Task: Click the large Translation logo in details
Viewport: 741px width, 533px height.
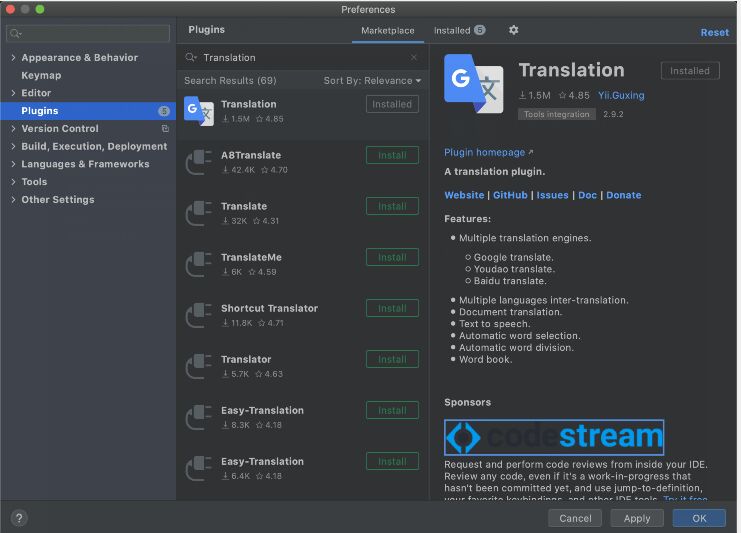Action: [474, 84]
